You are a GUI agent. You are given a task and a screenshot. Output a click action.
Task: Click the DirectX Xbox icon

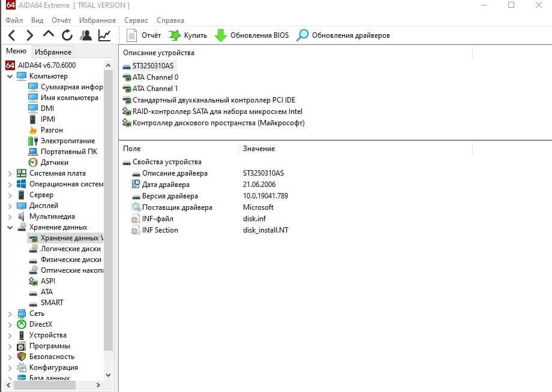22,324
